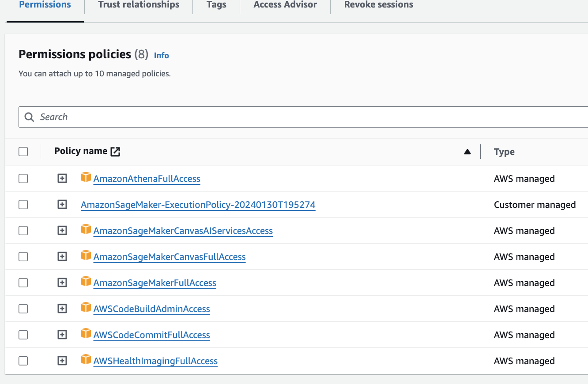Image resolution: width=588 pixels, height=384 pixels.
Task: Expand the AmazonSageMakerFullAccess policy row
Action: tap(62, 283)
